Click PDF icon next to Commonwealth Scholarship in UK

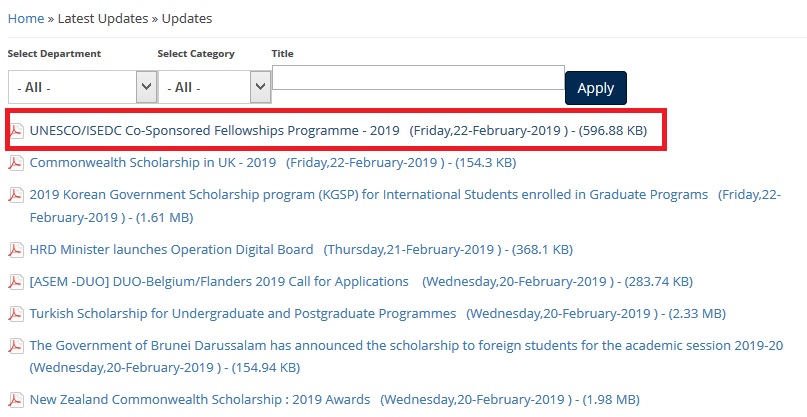pyautogui.click(x=16, y=163)
